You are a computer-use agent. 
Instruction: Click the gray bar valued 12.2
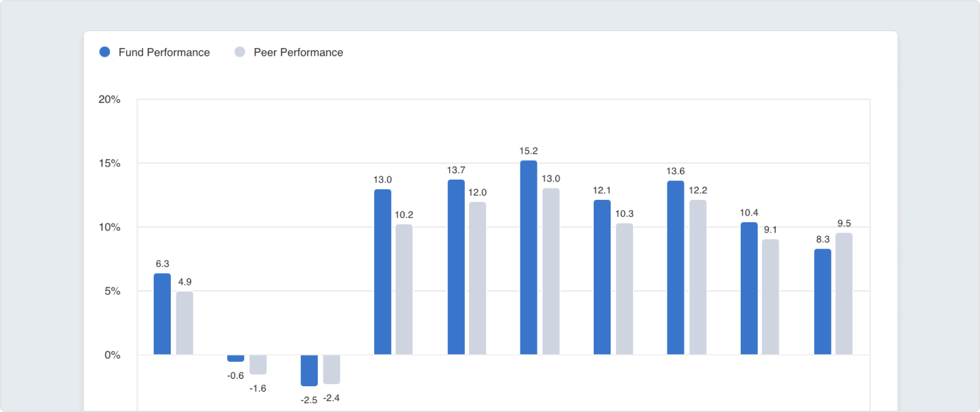coord(697,277)
